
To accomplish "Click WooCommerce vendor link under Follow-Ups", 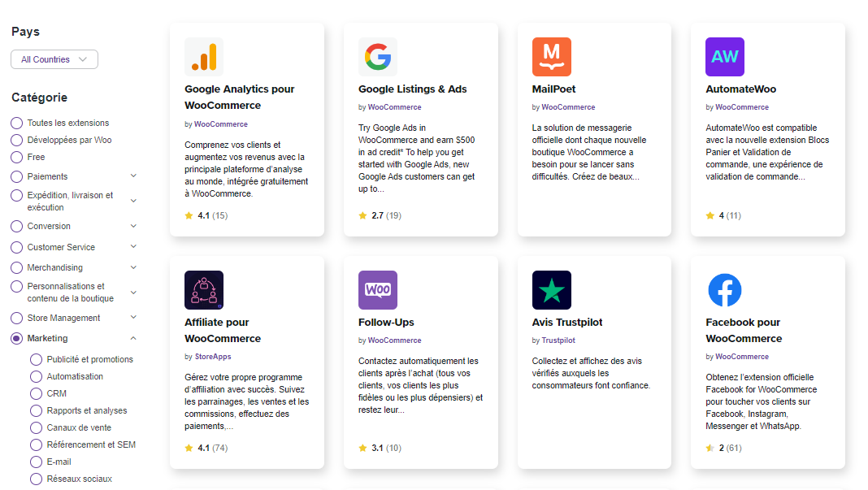I will (395, 340).
